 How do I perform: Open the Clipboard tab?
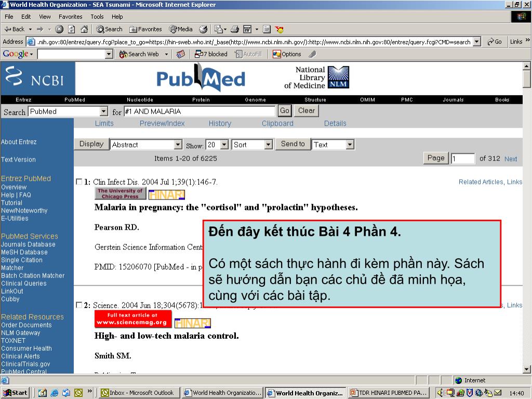[277, 124]
